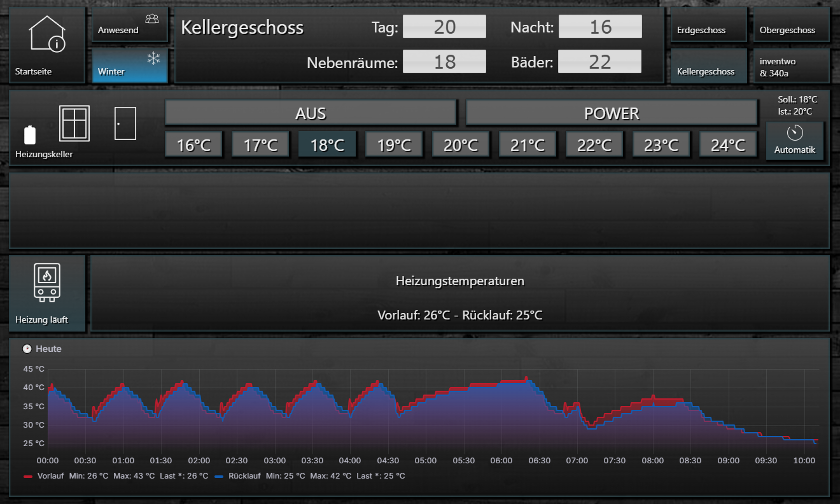Click the Heizungskeller room label
Image resolution: width=840 pixels, height=504 pixels.
click(x=44, y=154)
